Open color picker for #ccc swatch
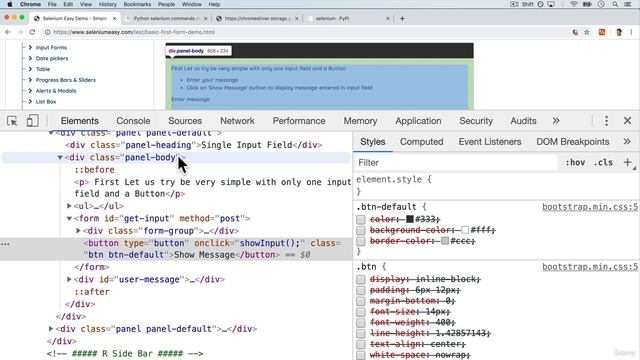Viewport: 640px width, 360px height. click(445, 241)
